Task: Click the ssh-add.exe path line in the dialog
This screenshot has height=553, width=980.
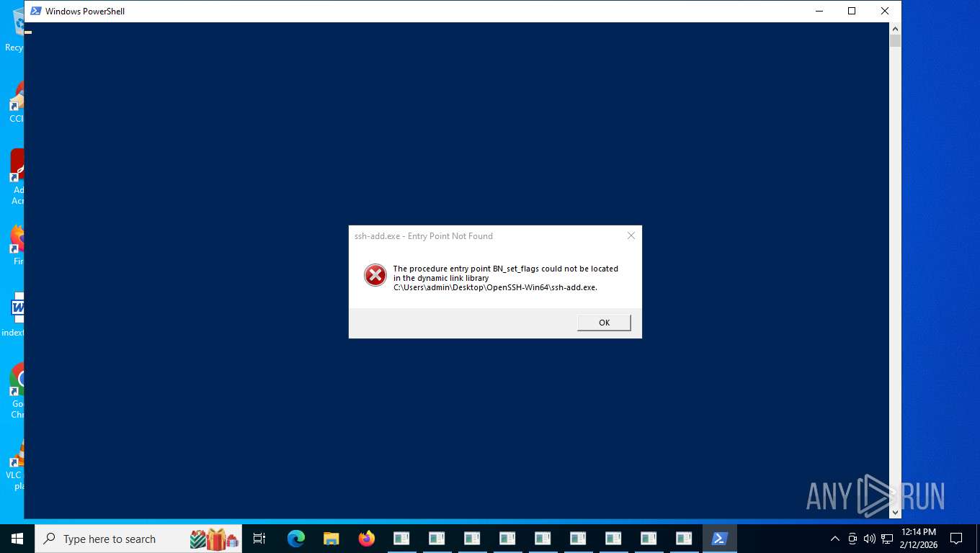Action: click(495, 287)
